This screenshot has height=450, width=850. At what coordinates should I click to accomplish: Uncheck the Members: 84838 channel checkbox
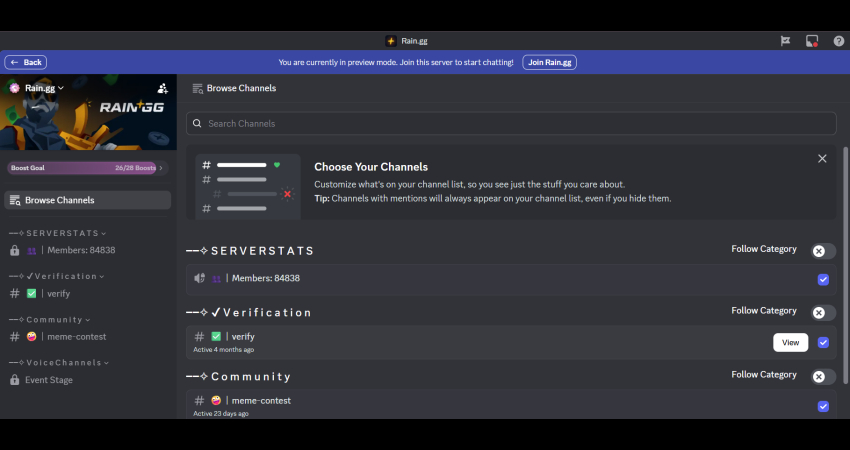[823, 279]
